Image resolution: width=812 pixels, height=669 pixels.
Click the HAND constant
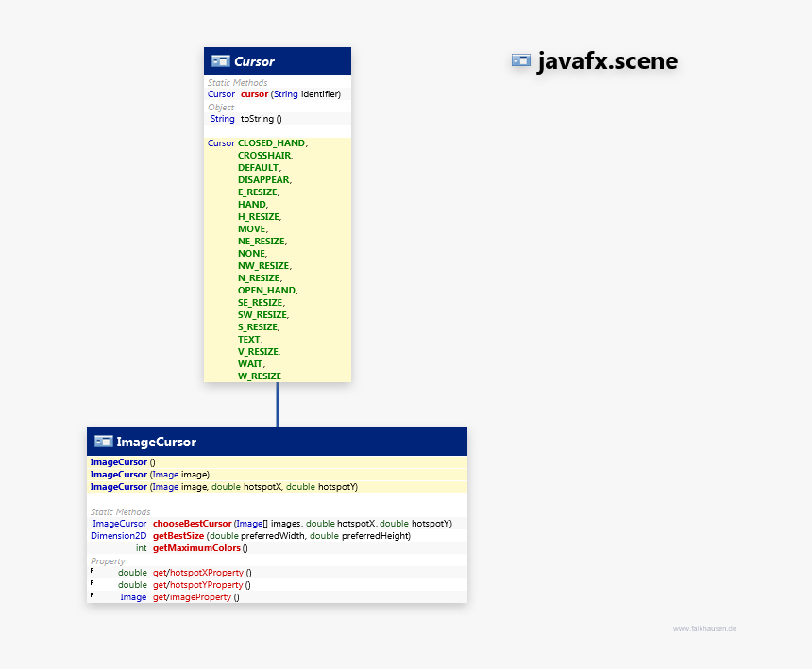(x=253, y=205)
